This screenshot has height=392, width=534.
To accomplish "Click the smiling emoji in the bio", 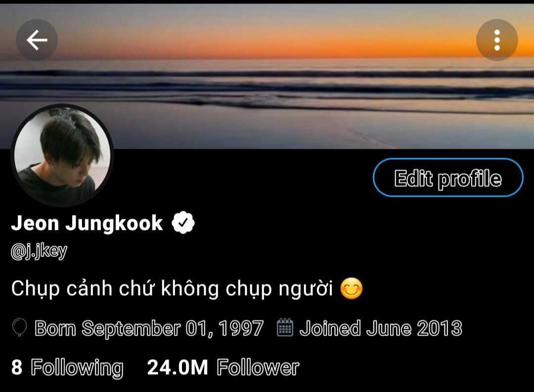I will coord(352,289).
